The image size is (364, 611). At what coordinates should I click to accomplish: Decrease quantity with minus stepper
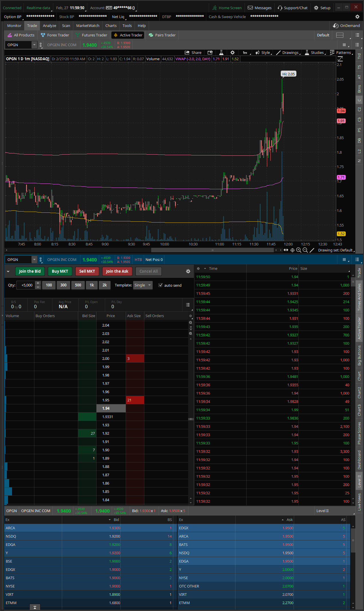pyautogui.click(x=38, y=287)
